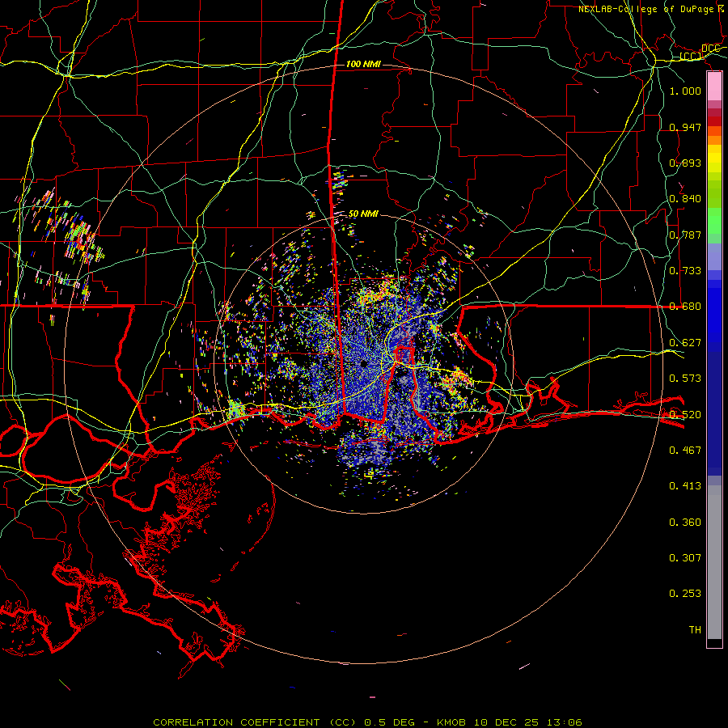Click the 0.467 scale value

(x=685, y=450)
